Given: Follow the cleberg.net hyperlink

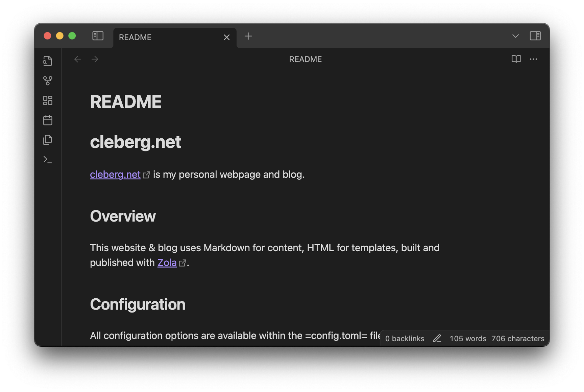Looking at the screenshot, I should click(x=115, y=174).
